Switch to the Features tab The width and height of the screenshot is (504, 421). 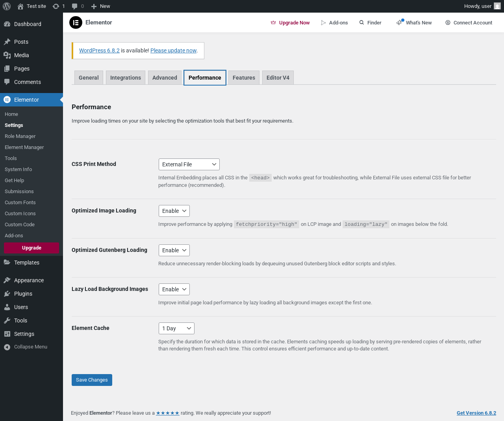244,78
